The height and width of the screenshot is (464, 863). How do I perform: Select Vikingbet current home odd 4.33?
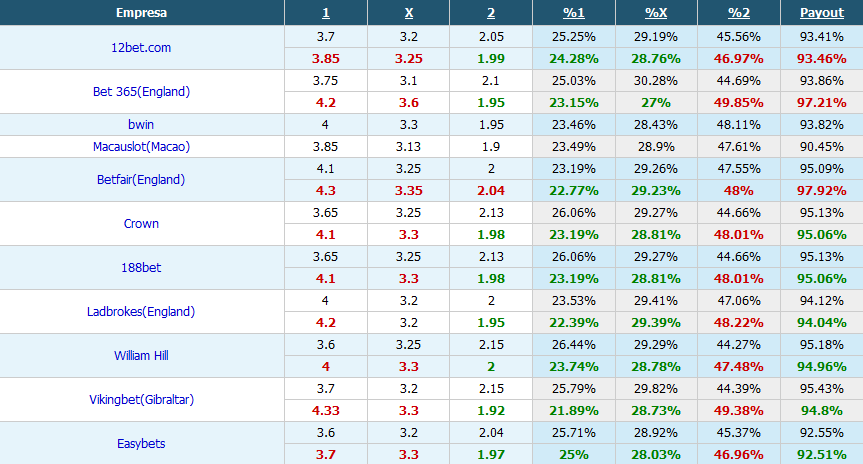point(325,411)
